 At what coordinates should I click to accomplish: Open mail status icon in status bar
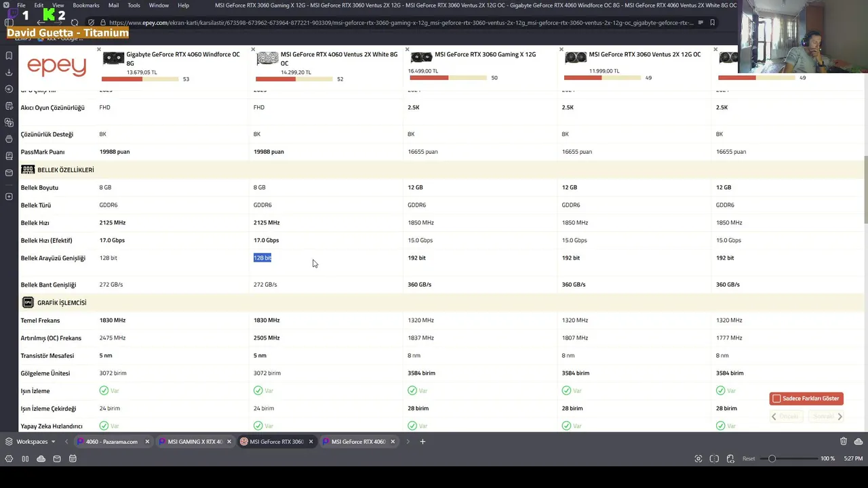tap(57, 459)
